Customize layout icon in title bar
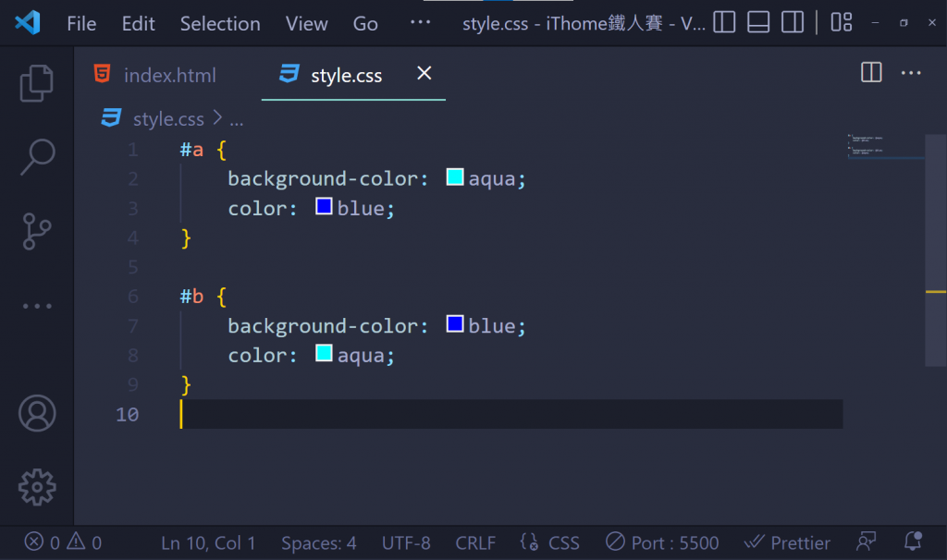Image resolution: width=947 pixels, height=560 pixels. pos(841,23)
